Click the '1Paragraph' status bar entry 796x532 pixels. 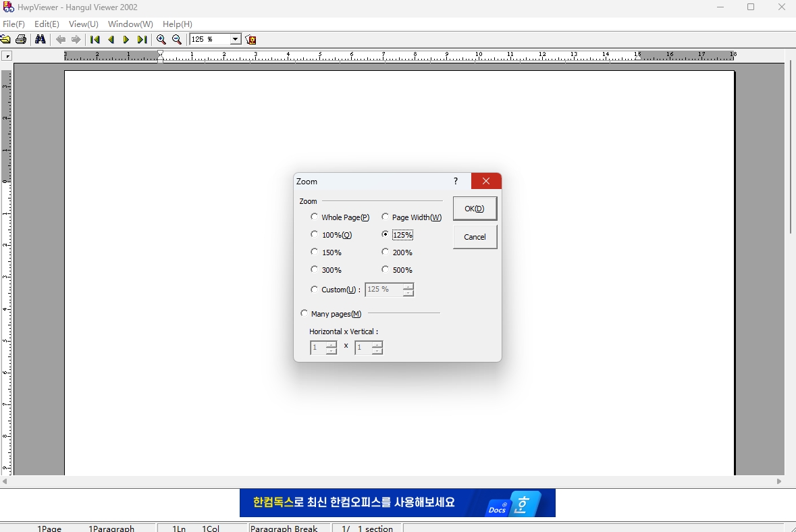click(111, 529)
